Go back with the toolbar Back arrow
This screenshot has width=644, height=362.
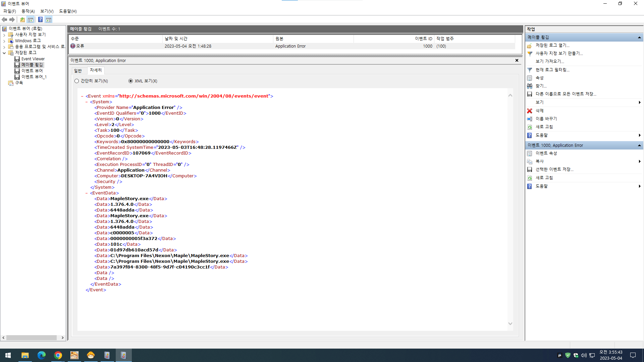[x=4, y=19]
